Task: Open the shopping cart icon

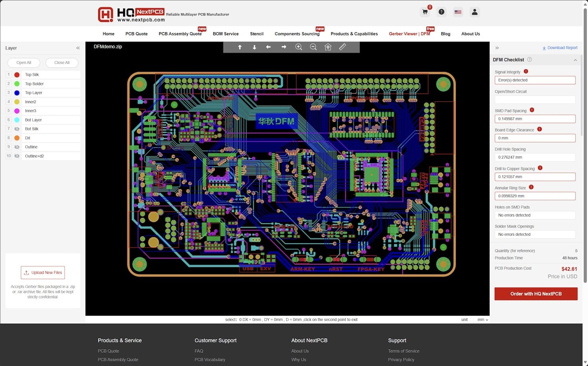Action: (x=425, y=12)
